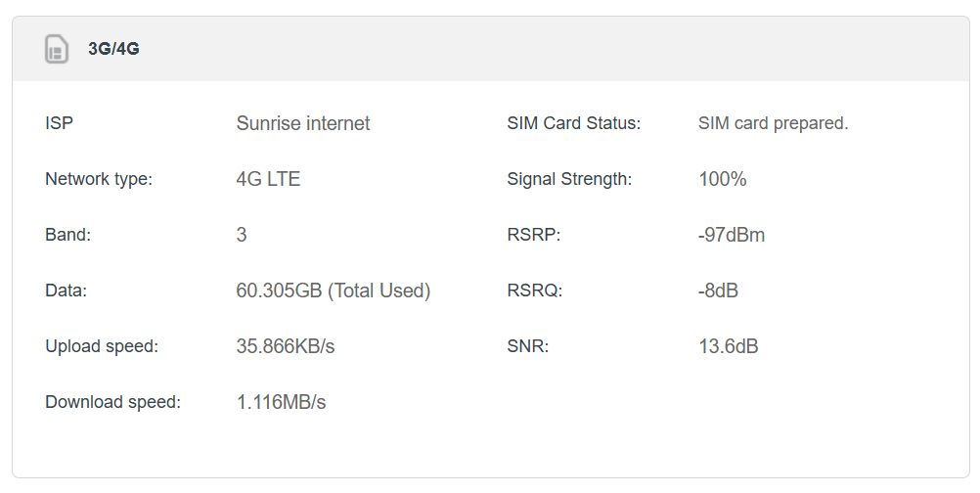Click the Upload speed label

[102, 346]
